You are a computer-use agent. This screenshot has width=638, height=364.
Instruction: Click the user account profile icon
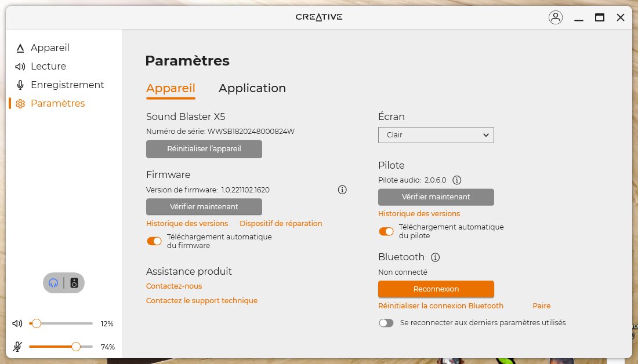coord(555,17)
